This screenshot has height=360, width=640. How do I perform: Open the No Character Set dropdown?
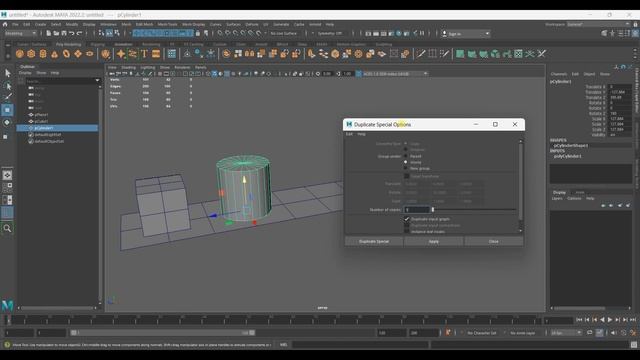(482, 333)
